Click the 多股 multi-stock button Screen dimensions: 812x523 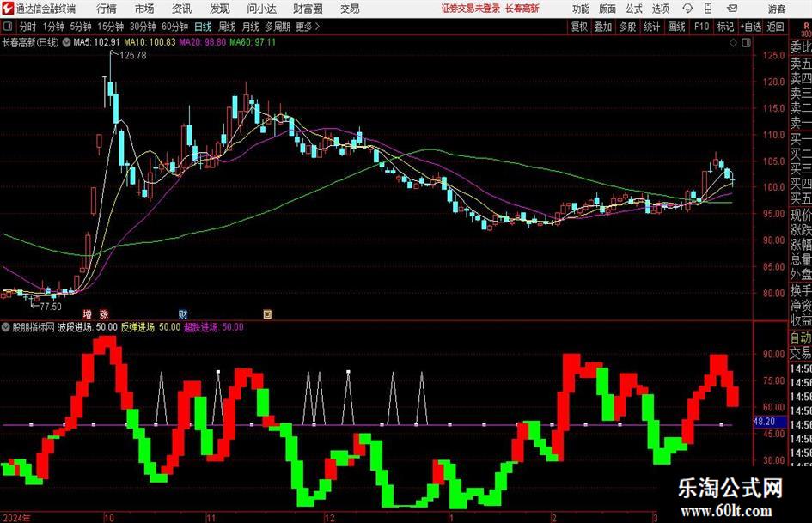coord(627,27)
